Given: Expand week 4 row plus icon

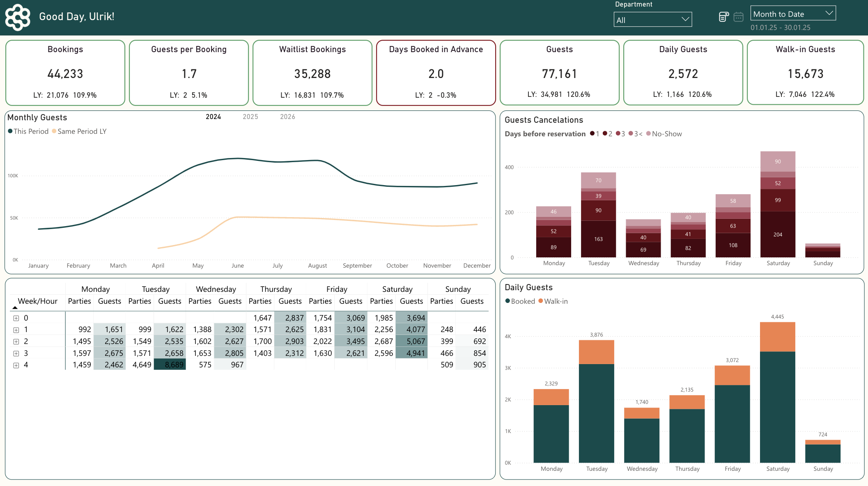Looking at the screenshot, I should tap(16, 365).
